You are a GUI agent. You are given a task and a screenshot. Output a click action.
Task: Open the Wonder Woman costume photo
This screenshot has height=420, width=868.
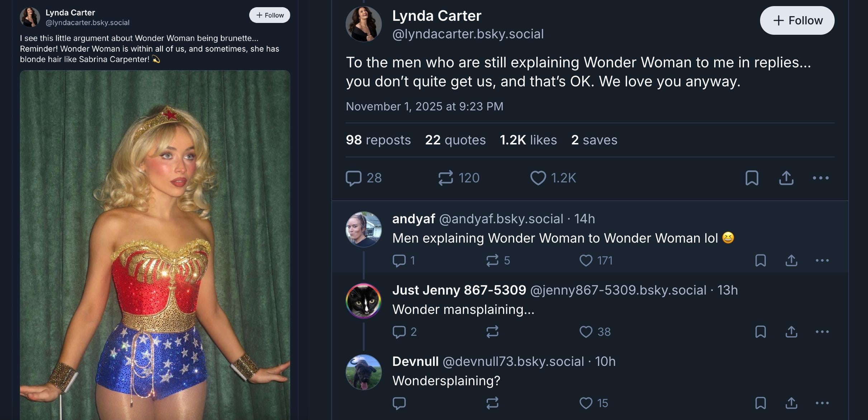click(155, 244)
